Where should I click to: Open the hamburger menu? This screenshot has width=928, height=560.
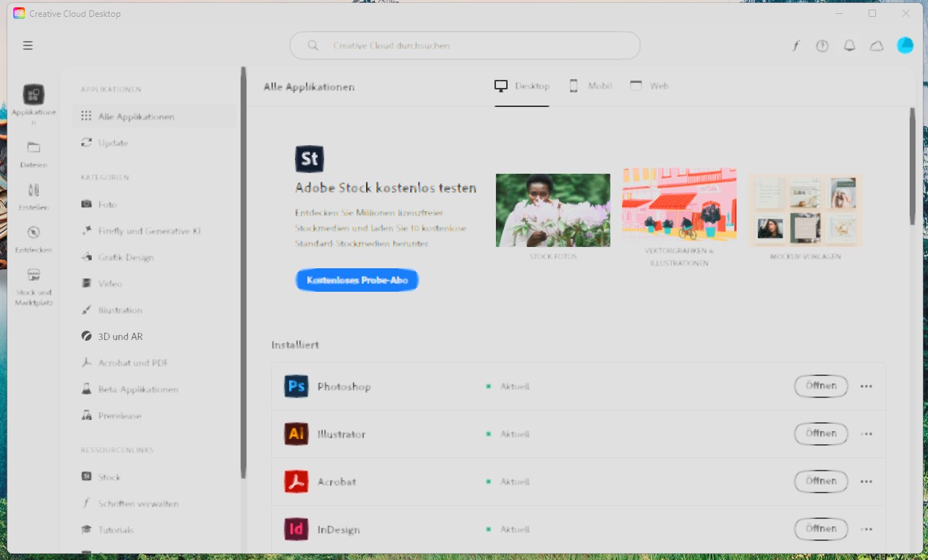click(28, 45)
